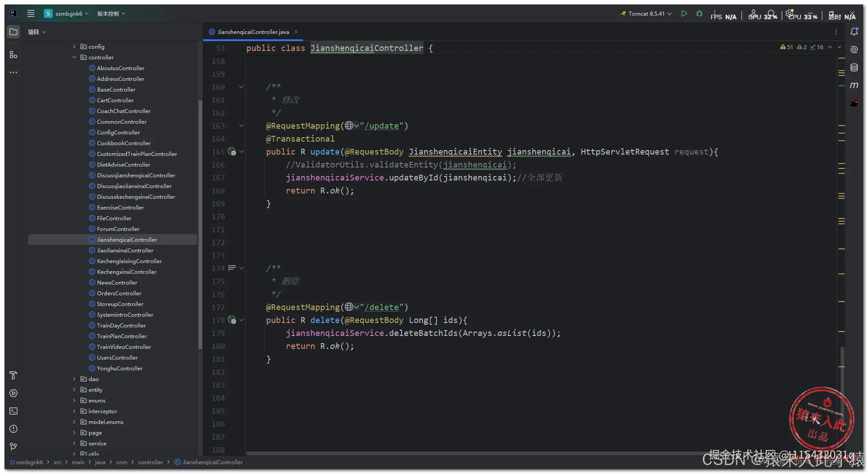868x474 pixels.
Task: Open the ssmbgnk6 project dropdown
Action: pyautogui.click(x=66, y=13)
